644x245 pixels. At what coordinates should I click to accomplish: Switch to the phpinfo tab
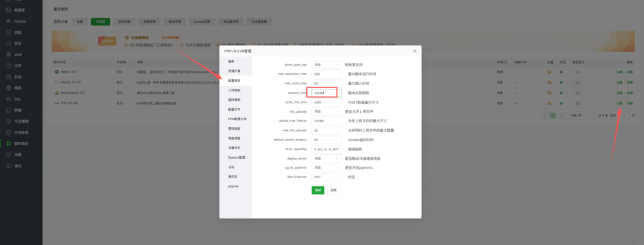tap(236, 186)
